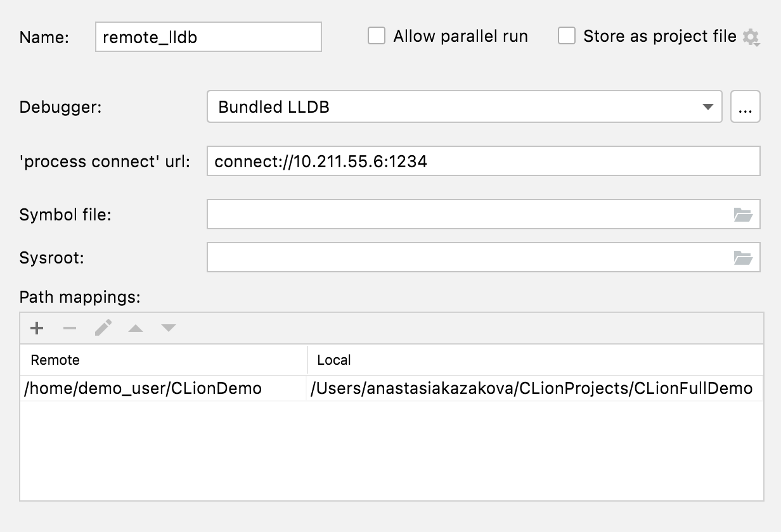The width and height of the screenshot is (781, 532).
Task: Browse for Symbol file via folder icon
Action: click(x=742, y=215)
